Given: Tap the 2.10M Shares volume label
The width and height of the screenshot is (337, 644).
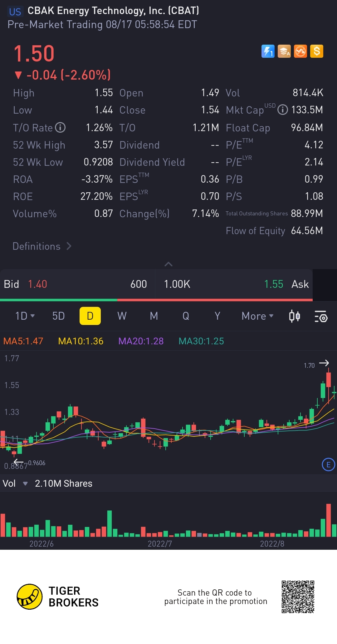Looking at the screenshot, I should click(x=64, y=484).
